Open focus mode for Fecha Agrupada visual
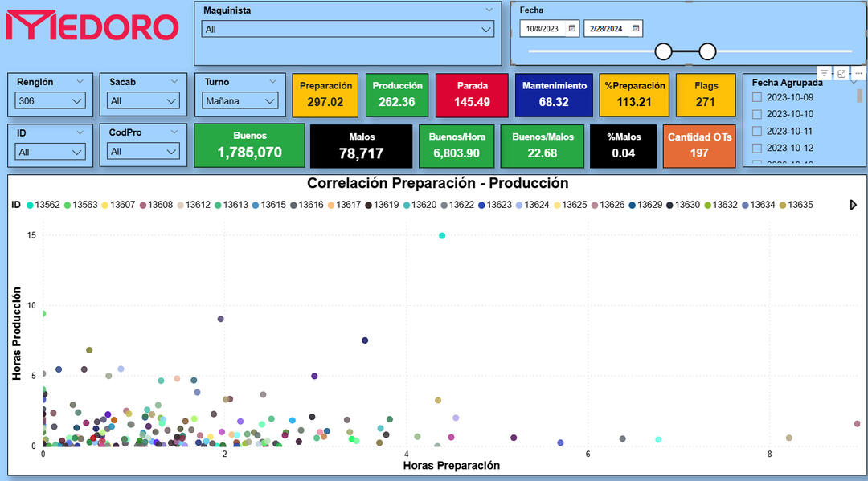 (841, 73)
